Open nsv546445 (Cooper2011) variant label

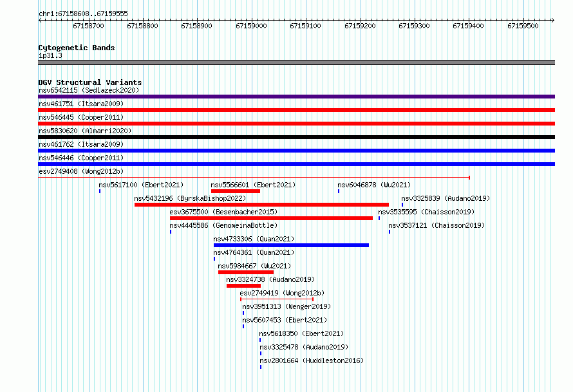click(x=81, y=117)
